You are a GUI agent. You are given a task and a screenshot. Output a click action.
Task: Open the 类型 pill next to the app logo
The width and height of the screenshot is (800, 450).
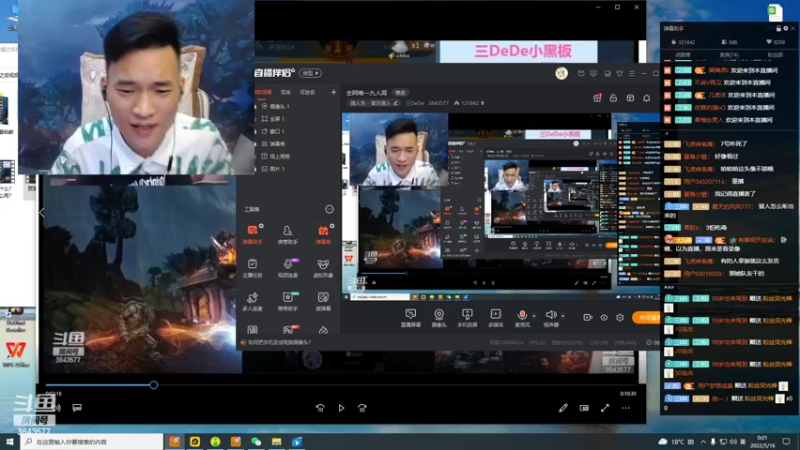pos(310,73)
